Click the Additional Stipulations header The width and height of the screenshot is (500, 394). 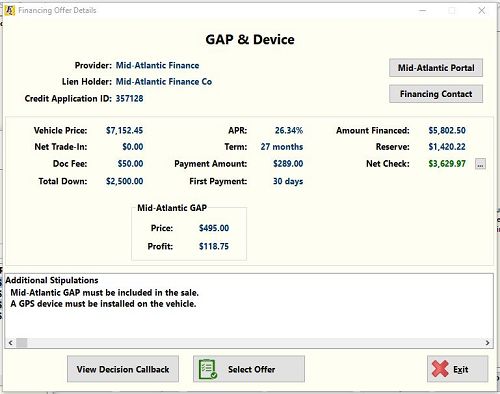[x=52, y=280]
